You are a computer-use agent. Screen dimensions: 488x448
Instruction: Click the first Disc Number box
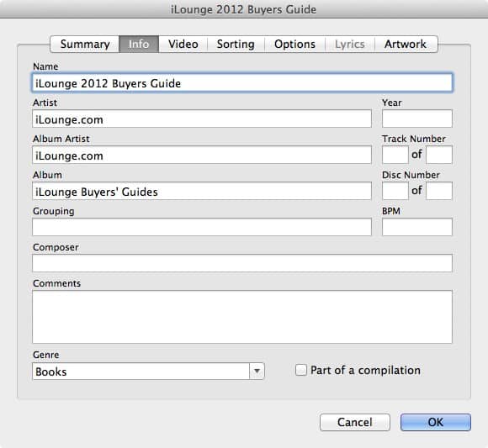395,191
